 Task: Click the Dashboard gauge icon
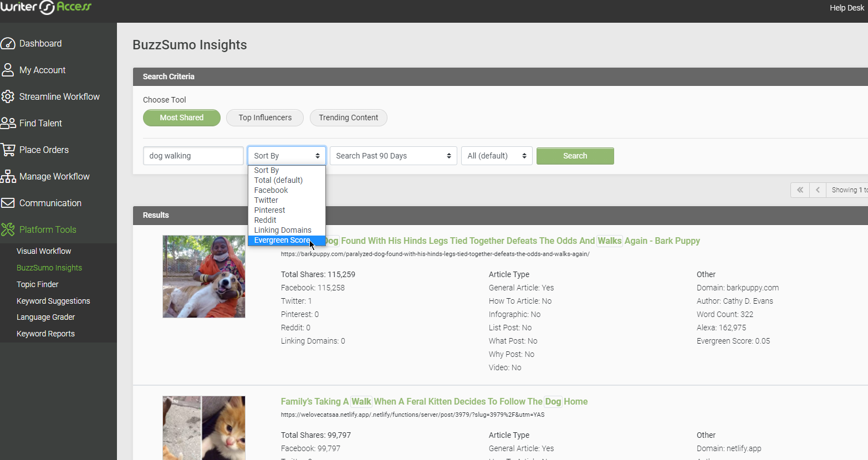pos(8,43)
